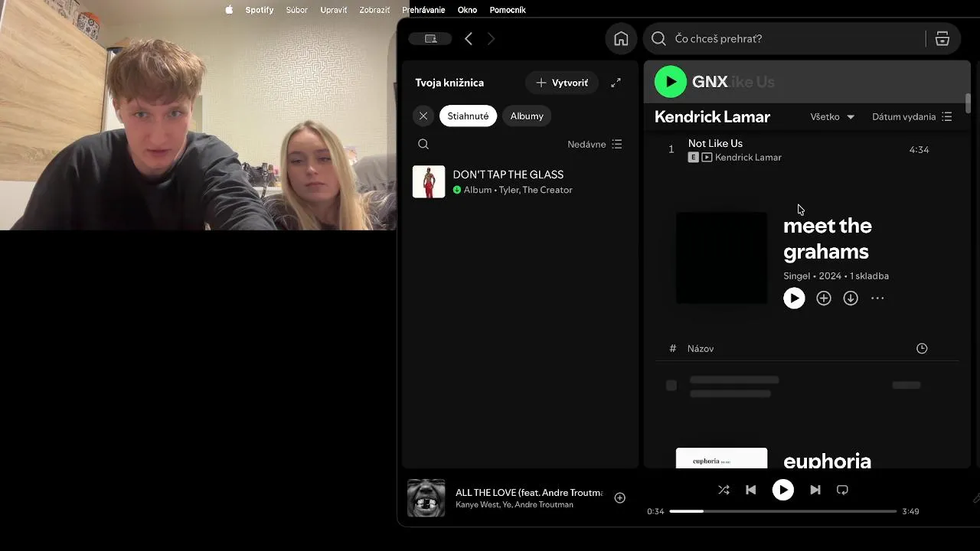Screen dimensions: 980x551
Task: Go forward with the right arrow
Action: coord(492,38)
